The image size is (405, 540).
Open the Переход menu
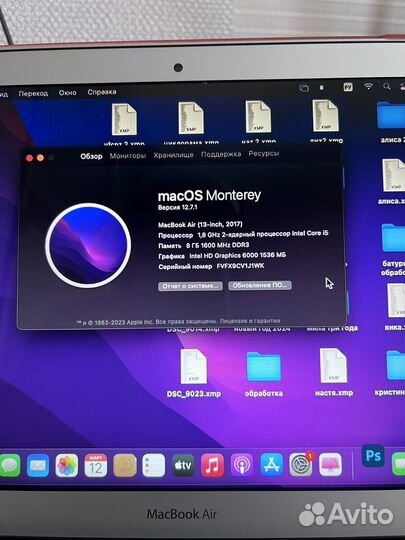point(33,93)
